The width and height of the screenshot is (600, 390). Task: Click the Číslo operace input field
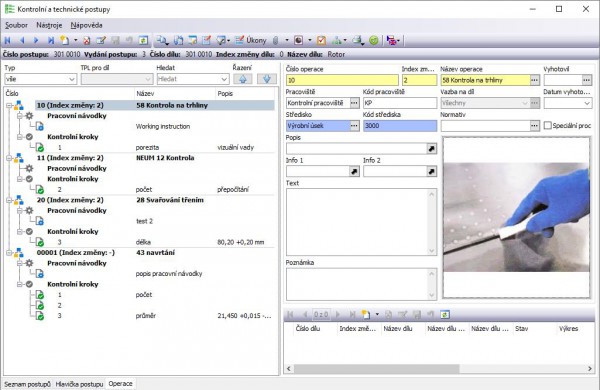coord(342,80)
